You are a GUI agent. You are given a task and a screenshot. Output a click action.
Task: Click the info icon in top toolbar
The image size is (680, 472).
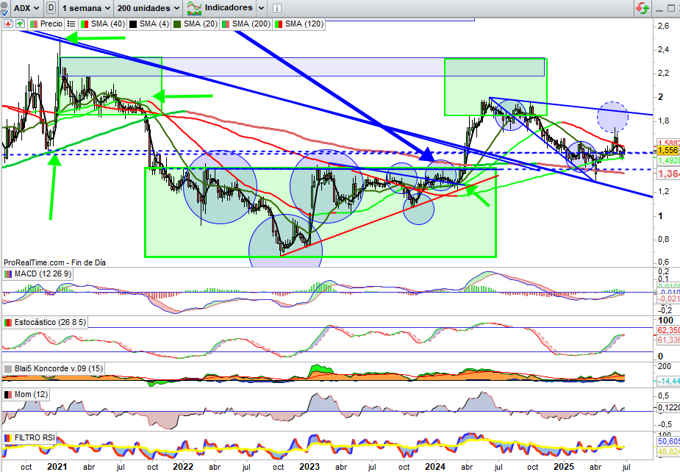click(x=276, y=8)
